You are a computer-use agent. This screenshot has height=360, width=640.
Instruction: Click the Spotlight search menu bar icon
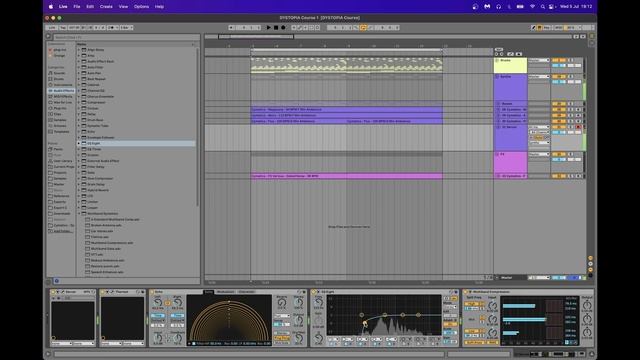coord(542,7)
